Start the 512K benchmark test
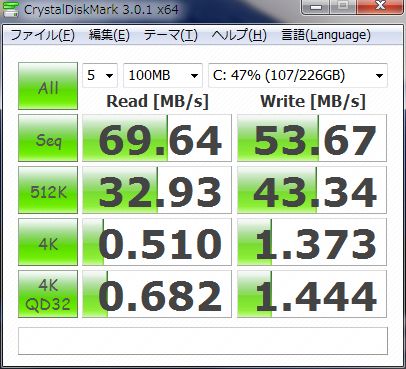Screen dimensions: 406x369 [x=48, y=190]
